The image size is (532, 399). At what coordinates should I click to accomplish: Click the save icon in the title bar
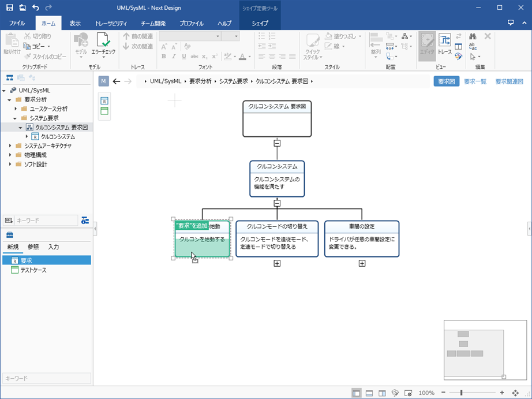[x=9, y=8]
